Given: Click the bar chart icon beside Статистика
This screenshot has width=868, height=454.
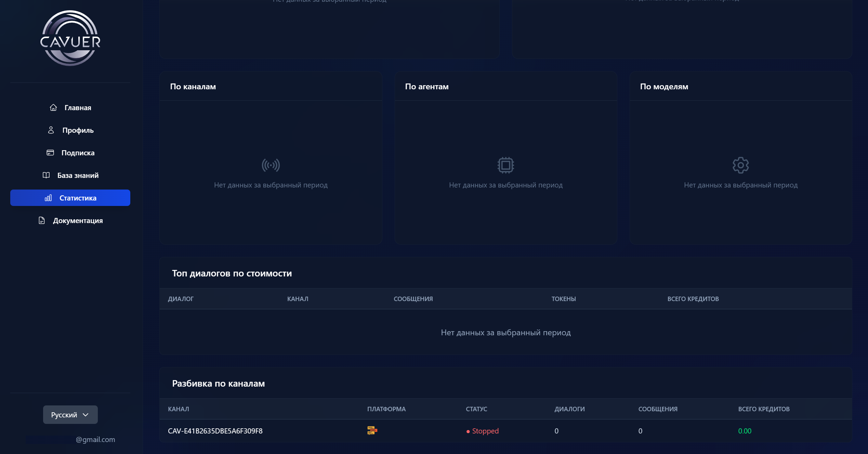Looking at the screenshot, I should coord(48,198).
